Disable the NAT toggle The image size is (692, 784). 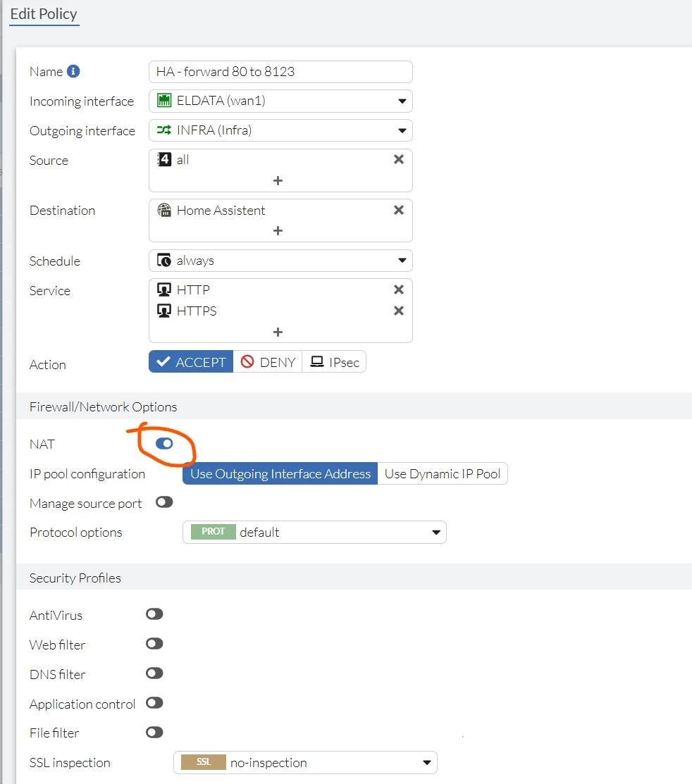pos(164,444)
